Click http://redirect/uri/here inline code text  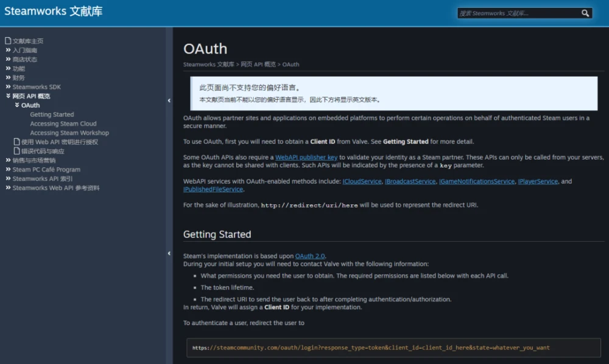coord(309,205)
